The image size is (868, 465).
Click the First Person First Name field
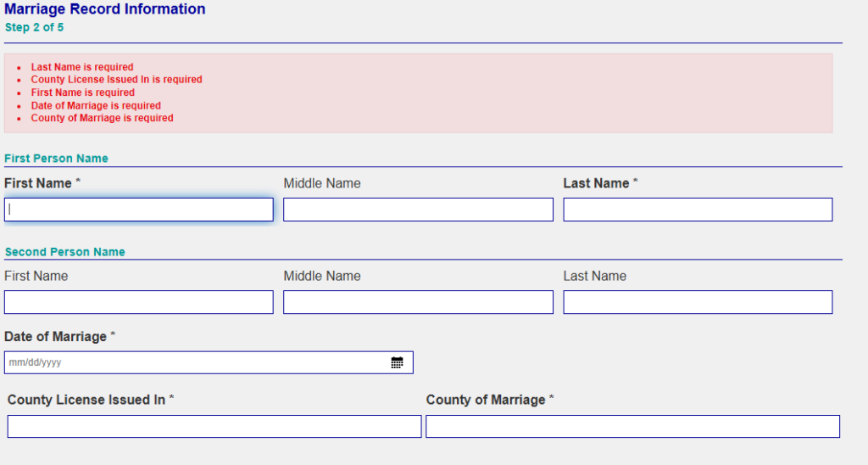pos(138,210)
